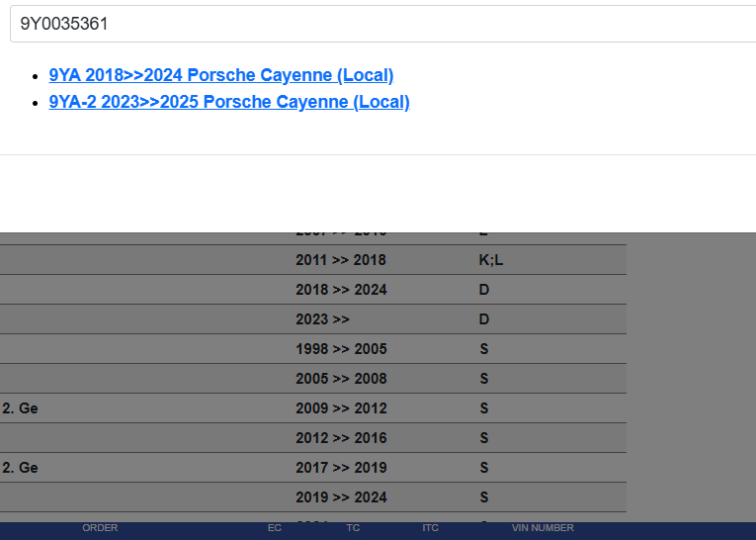Screen dimensions: 756x540
Task: Open the 9YA 2018>>2024 Porsche Cayenne link
Action: (x=221, y=75)
